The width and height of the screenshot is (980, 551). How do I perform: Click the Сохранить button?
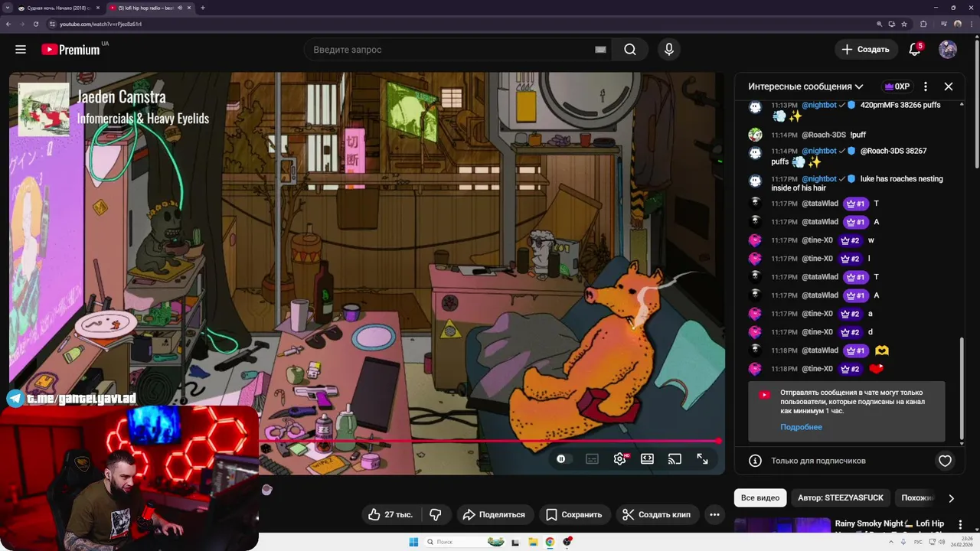(x=574, y=515)
